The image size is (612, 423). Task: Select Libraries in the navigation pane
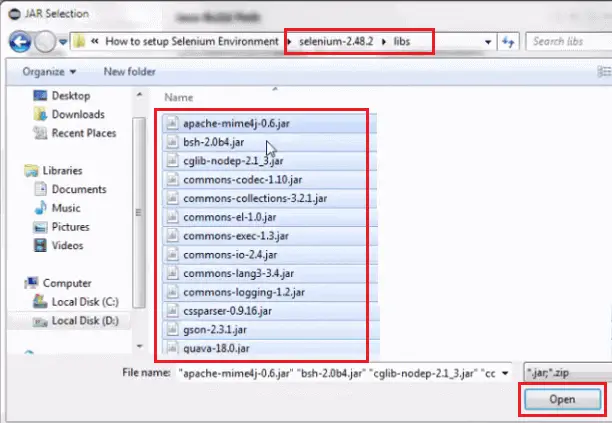[53, 171]
